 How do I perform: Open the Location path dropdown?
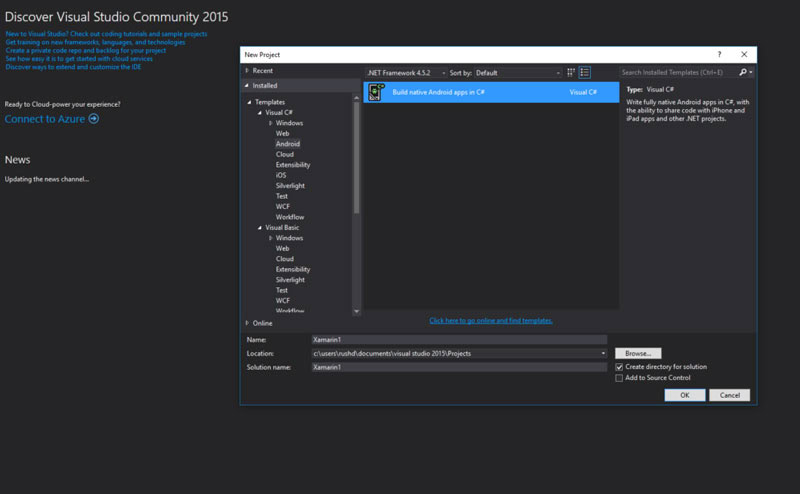pyautogui.click(x=603, y=353)
